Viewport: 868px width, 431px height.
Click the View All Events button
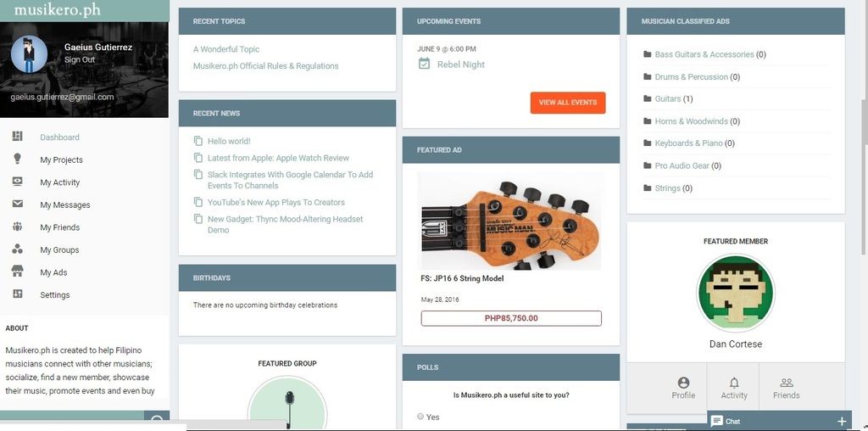click(567, 103)
